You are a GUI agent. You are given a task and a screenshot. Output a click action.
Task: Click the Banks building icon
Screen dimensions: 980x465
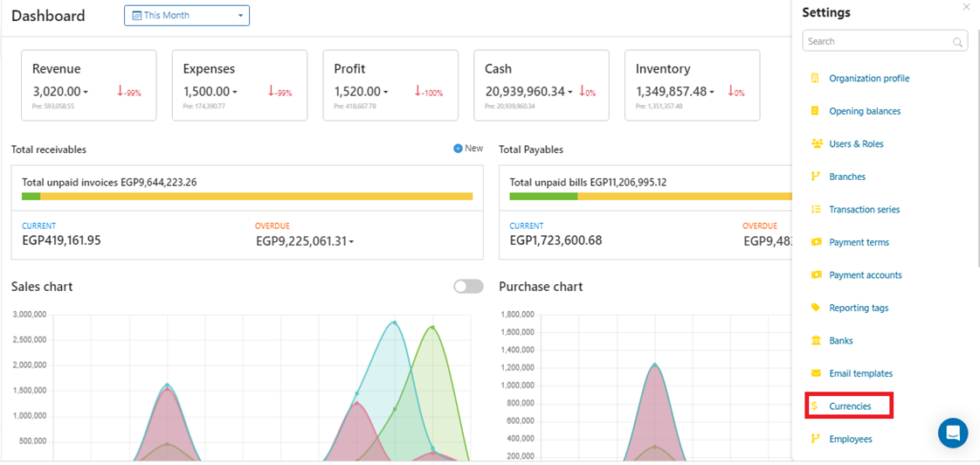pyautogui.click(x=815, y=341)
